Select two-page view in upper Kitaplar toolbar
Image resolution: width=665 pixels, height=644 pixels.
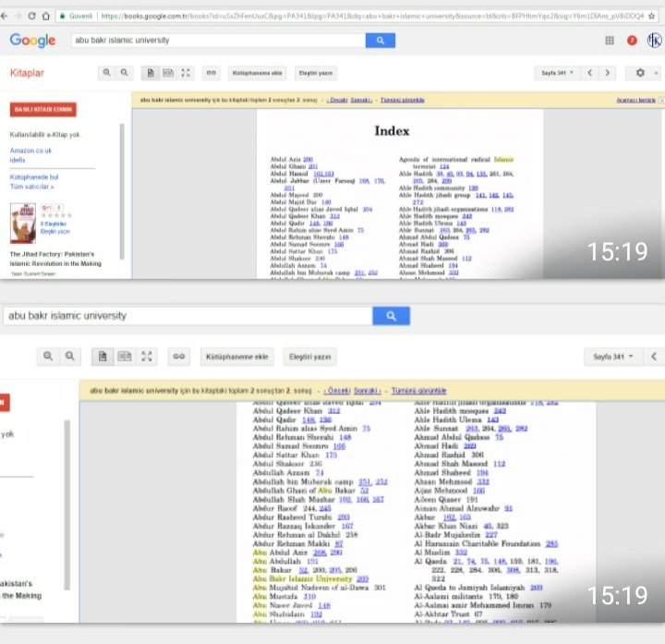coord(168,73)
